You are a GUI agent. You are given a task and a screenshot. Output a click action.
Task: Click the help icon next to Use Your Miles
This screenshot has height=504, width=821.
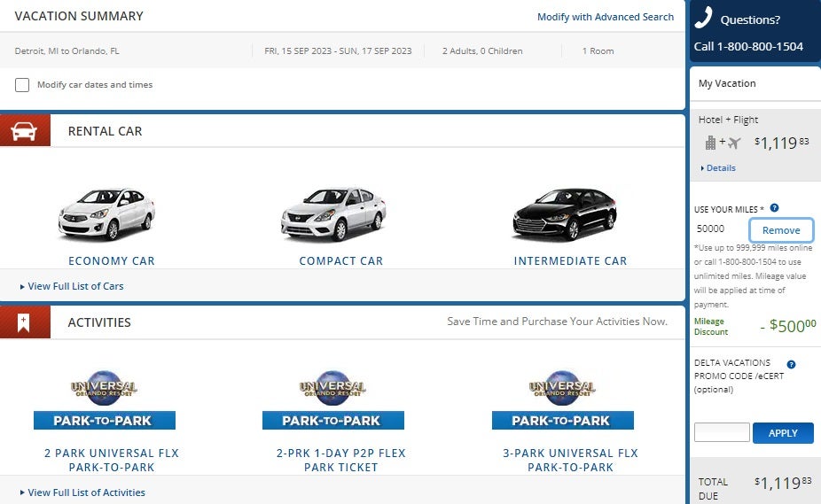pos(774,208)
